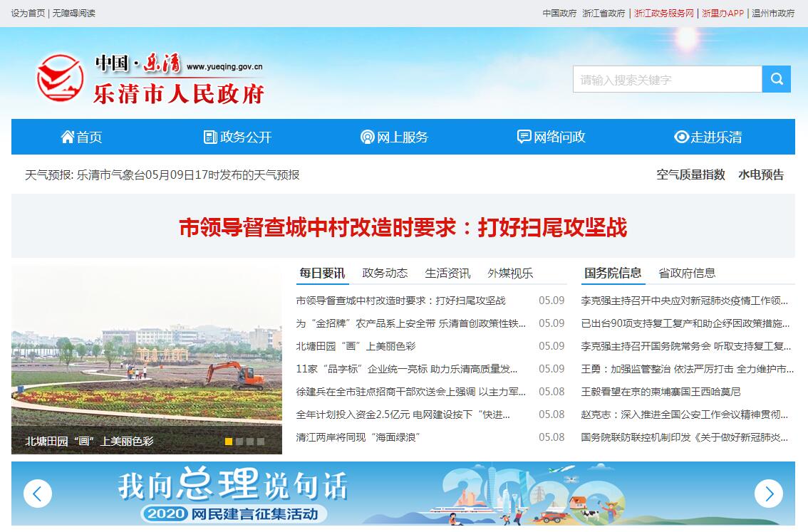Click the chat bubble icon beside 网络问政

click(524, 137)
